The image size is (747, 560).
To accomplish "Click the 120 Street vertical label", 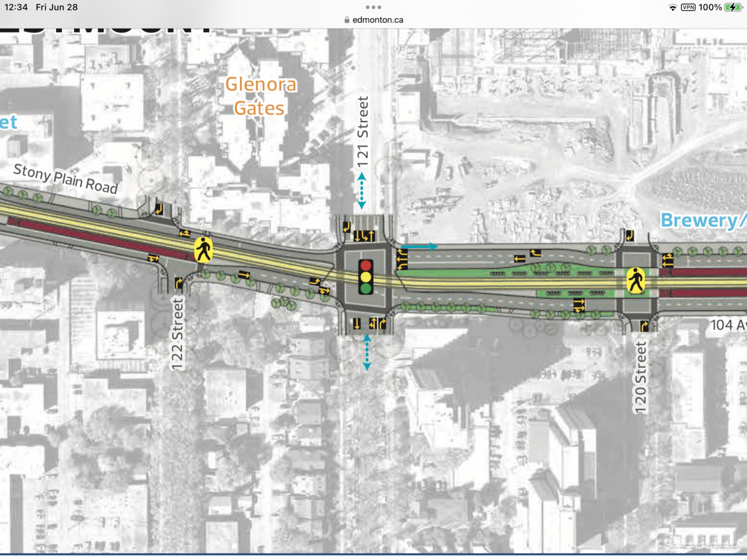I will (x=641, y=377).
